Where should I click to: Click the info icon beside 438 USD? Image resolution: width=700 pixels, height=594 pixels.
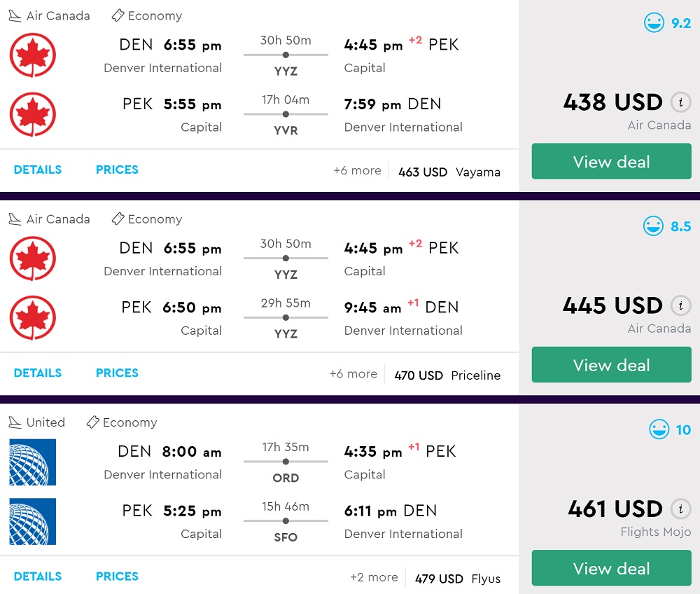pos(680,103)
